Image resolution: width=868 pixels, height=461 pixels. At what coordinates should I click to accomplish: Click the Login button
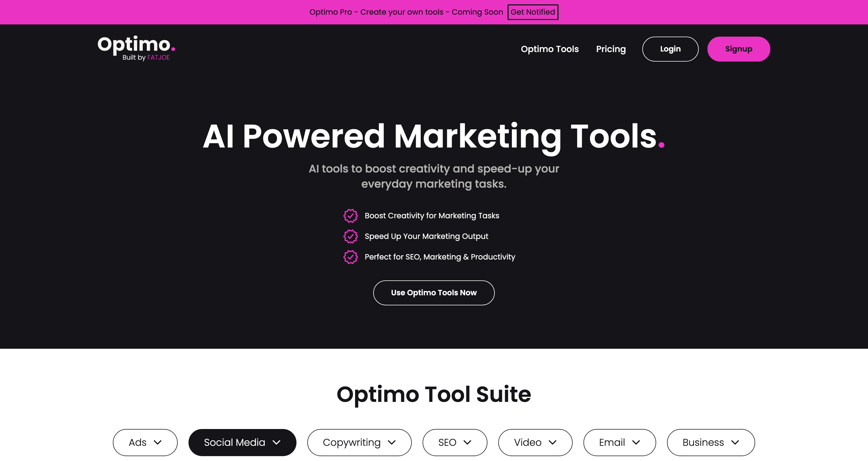[x=670, y=49]
